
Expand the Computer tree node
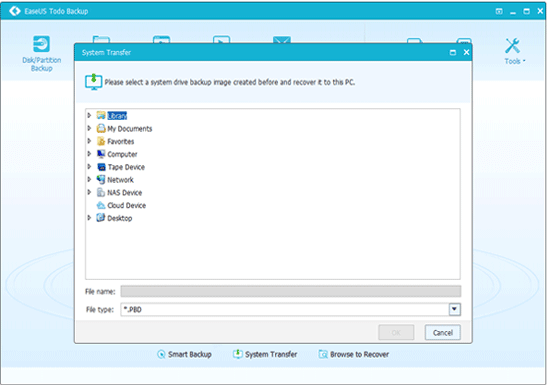tap(89, 154)
